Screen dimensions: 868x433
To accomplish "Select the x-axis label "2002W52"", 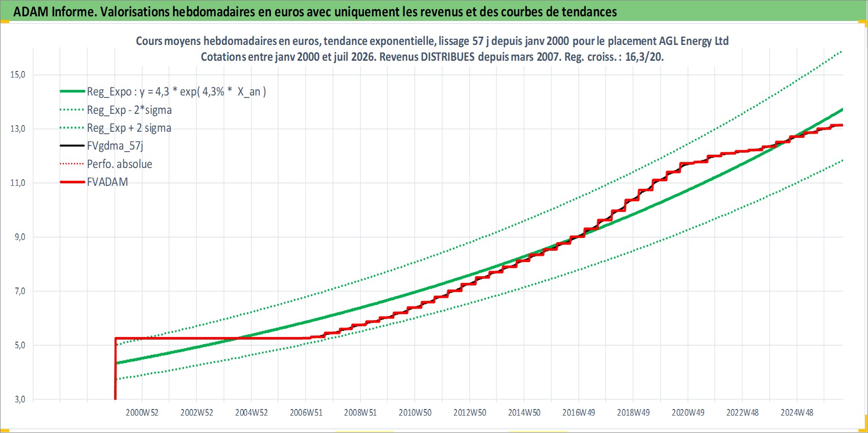I will [x=197, y=413].
